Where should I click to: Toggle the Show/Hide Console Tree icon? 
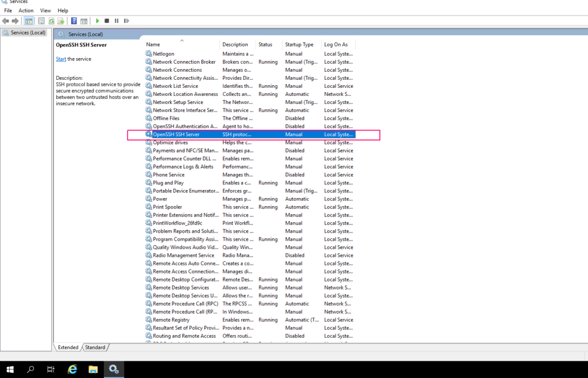pos(29,21)
